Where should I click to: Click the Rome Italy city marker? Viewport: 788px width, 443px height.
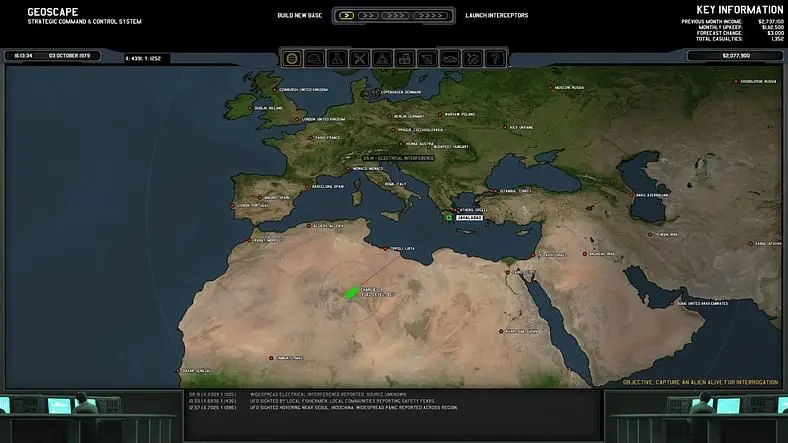coord(380,184)
